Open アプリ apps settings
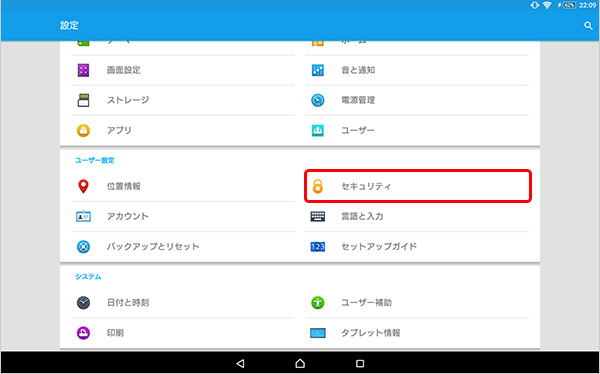The height and width of the screenshot is (374, 600). pos(183,130)
